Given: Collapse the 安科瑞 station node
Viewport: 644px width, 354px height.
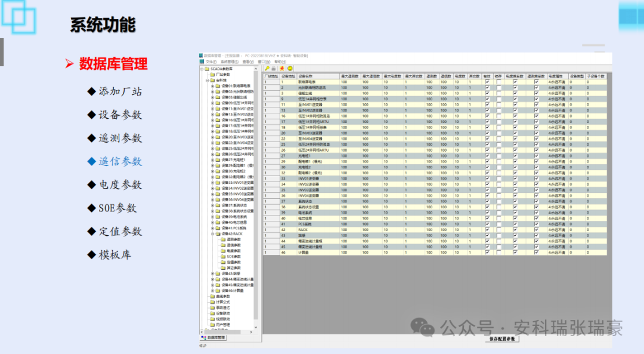Looking at the screenshot, I should tap(208, 80).
